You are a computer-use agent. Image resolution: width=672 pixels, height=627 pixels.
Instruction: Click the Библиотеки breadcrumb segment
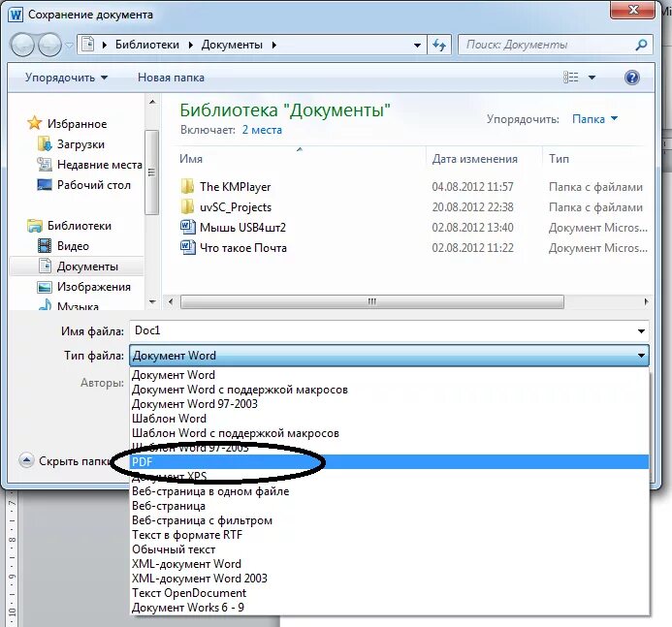coord(147,45)
